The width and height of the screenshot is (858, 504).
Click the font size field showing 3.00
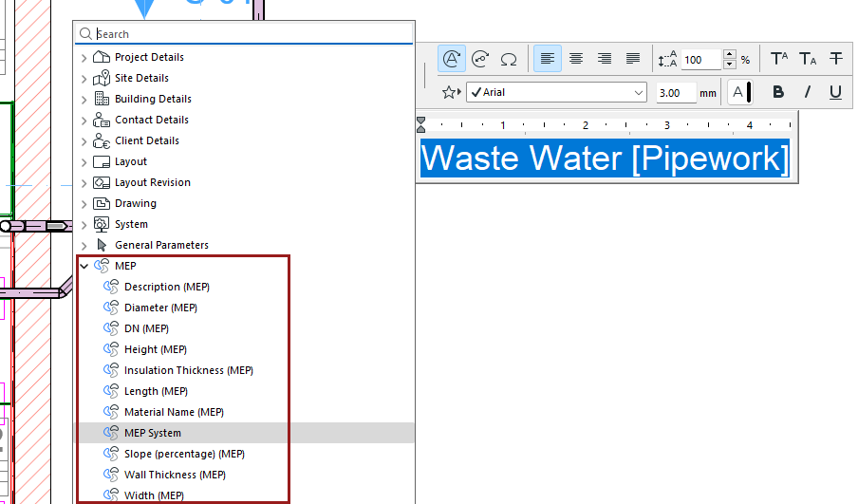(x=676, y=93)
